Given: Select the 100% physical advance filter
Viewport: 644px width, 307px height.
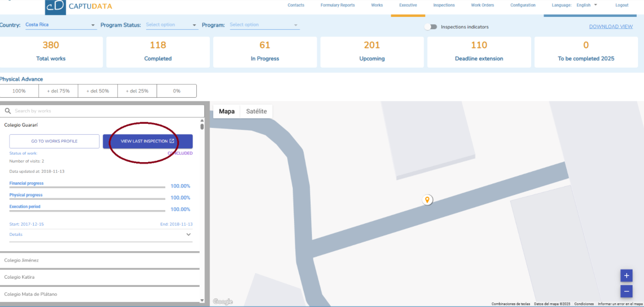Looking at the screenshot, I should 19,91.
